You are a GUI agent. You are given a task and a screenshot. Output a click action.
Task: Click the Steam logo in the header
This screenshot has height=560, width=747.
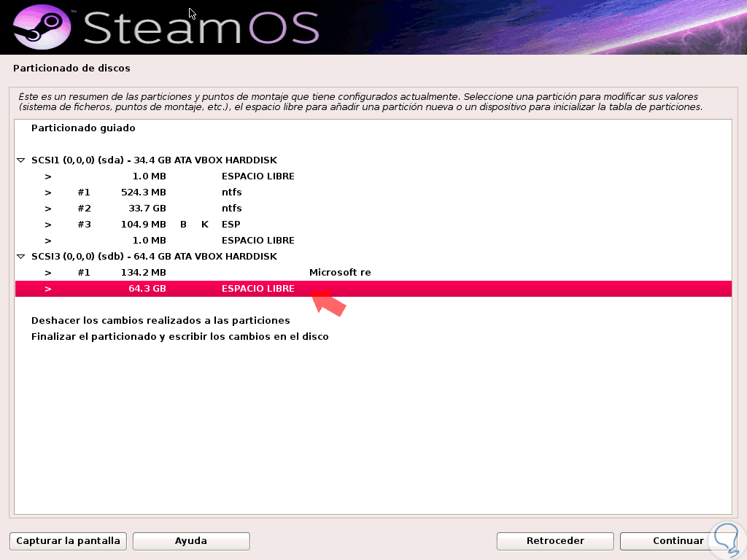coord(42,27)
